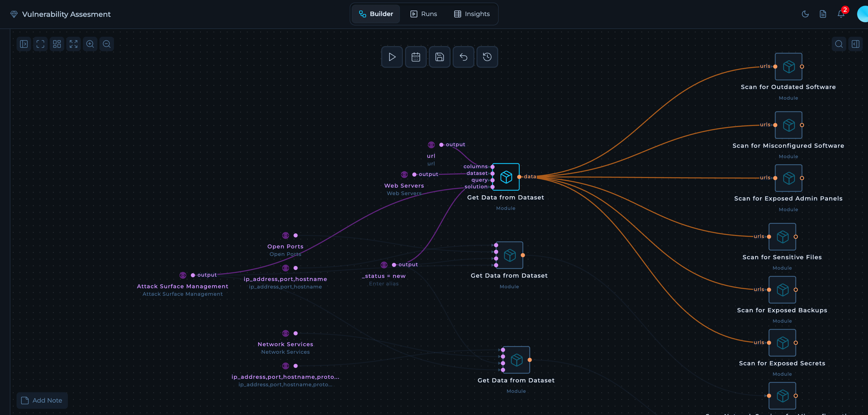Zoom in on the canvas
The height and width of the screenshot is (415, 868).
[x=90, y=44]
